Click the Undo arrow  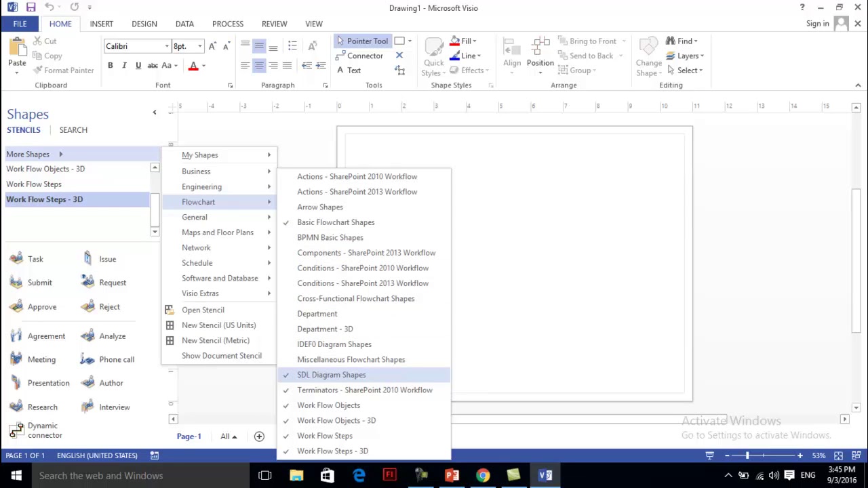pos(50,7)
